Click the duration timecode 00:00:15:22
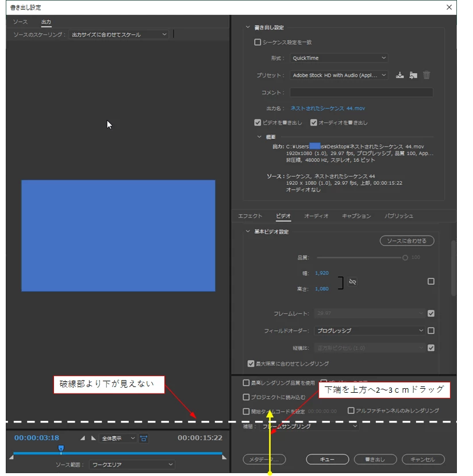Screen dimensions: 473x476 [200, 438]
